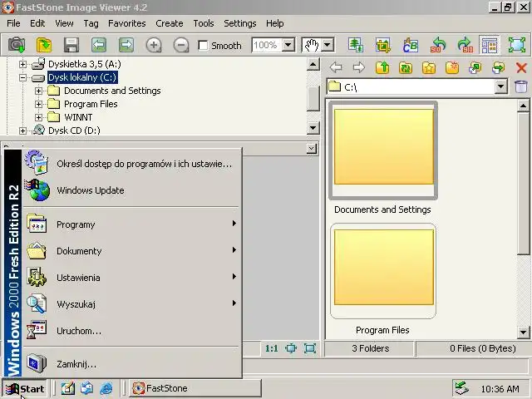The height and width of the screenshot is (399, 532).
Task: Click Windows Update in Start menu
Action: 131,190
